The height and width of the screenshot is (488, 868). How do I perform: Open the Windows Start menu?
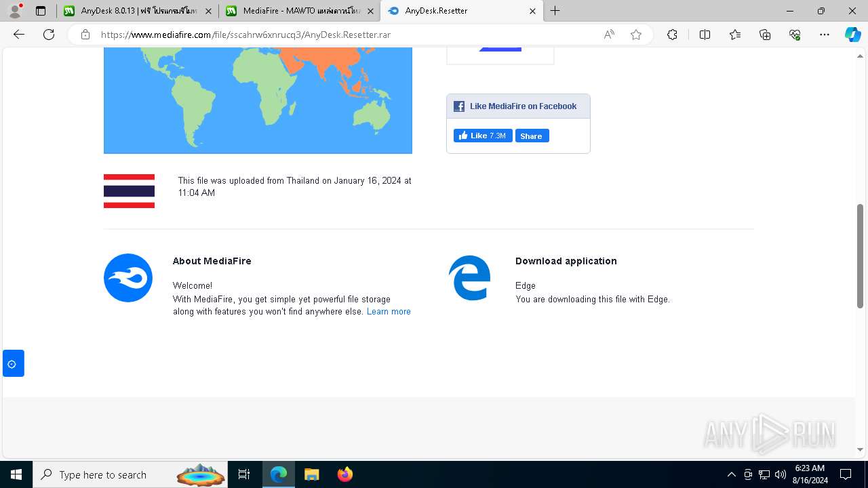[16, 474]
